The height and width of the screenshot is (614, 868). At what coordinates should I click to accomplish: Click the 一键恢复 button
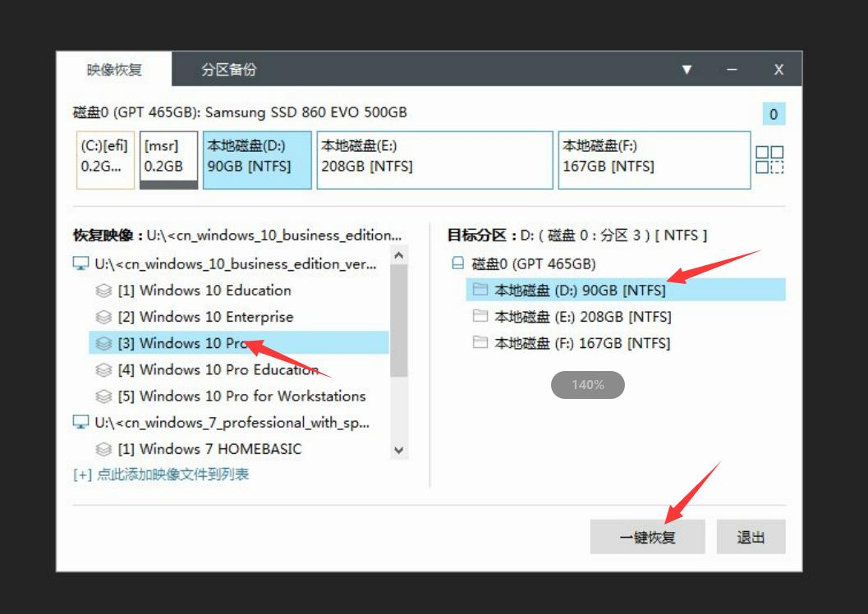[x=647, y=537]
